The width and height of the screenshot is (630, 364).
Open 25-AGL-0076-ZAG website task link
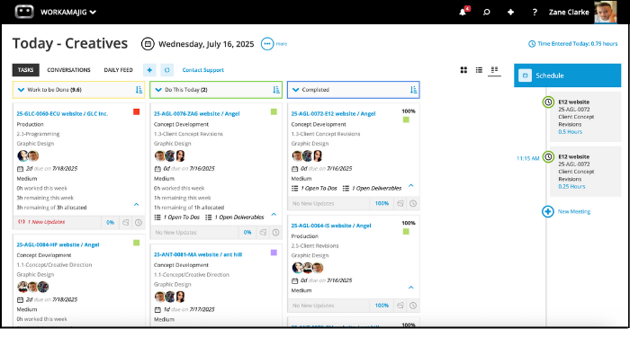[197, 113]
